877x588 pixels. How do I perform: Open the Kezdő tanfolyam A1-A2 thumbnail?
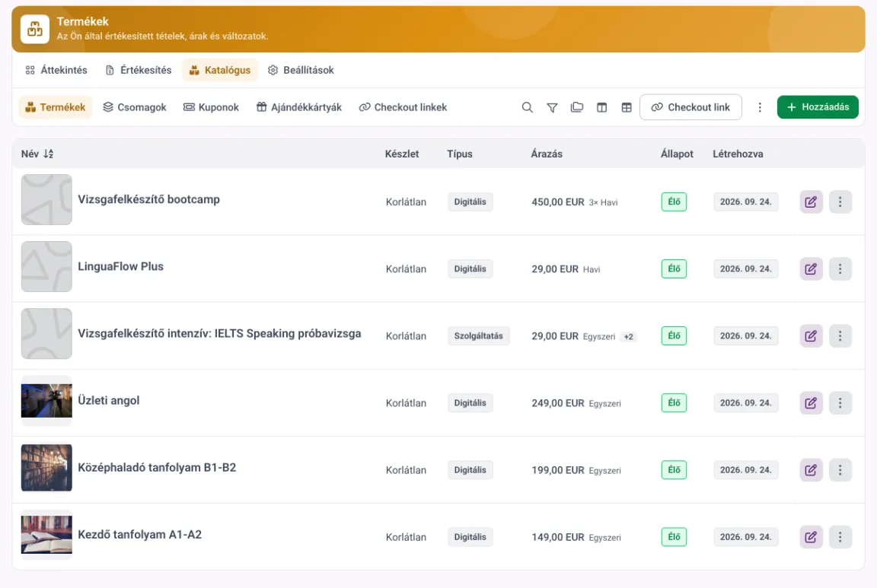46,535
